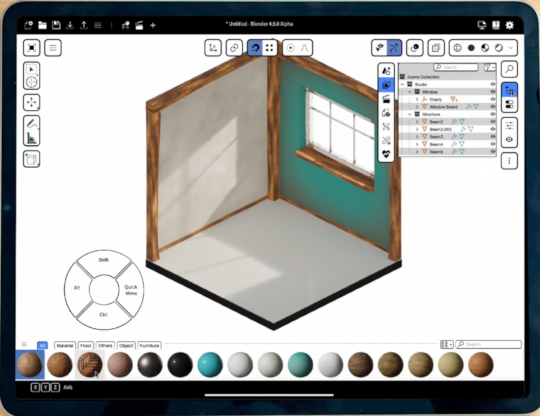Switch to the Floor asset tab

86,345
